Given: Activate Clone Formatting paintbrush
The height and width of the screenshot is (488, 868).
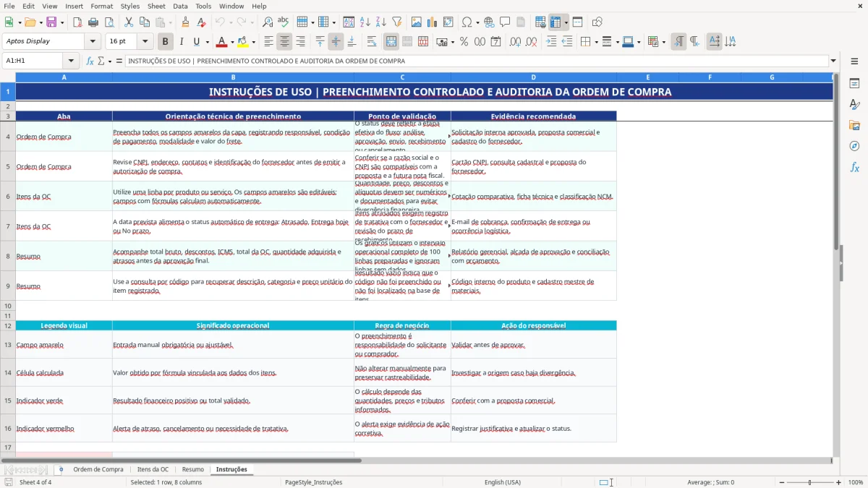Looking at the screenshot, I should pyautogui.click(x=185, y=22).
